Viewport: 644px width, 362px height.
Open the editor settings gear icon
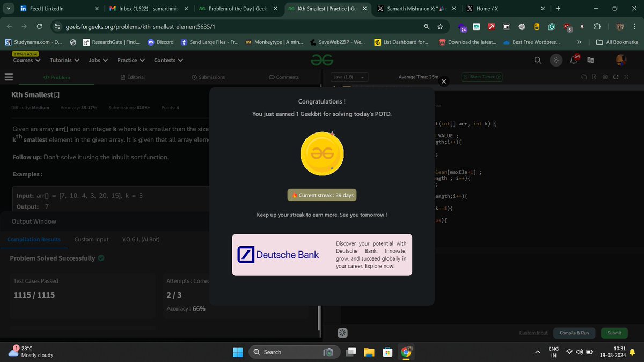(605, 77)
